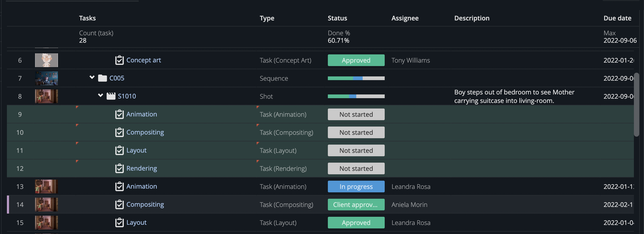Sort by the Description column header

tap(472, 18)
